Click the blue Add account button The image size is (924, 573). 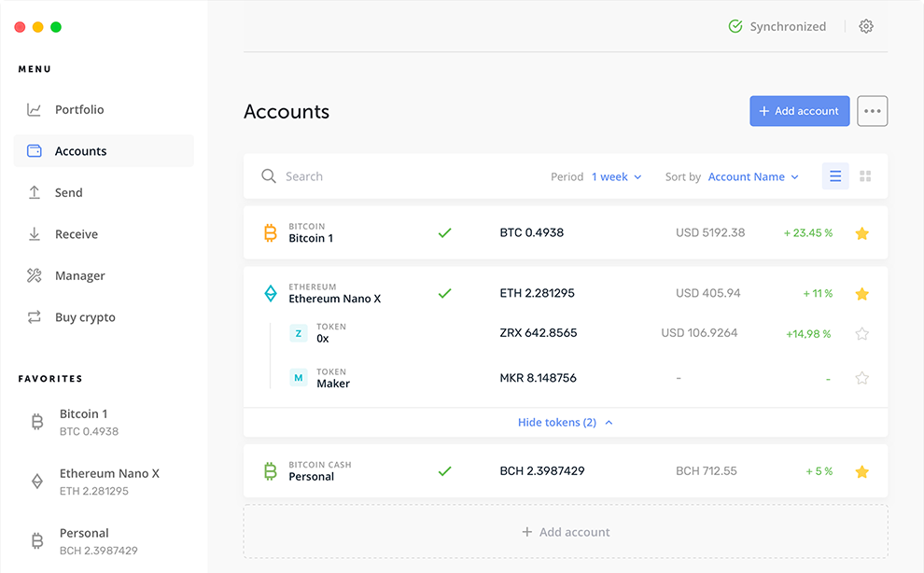800,111
